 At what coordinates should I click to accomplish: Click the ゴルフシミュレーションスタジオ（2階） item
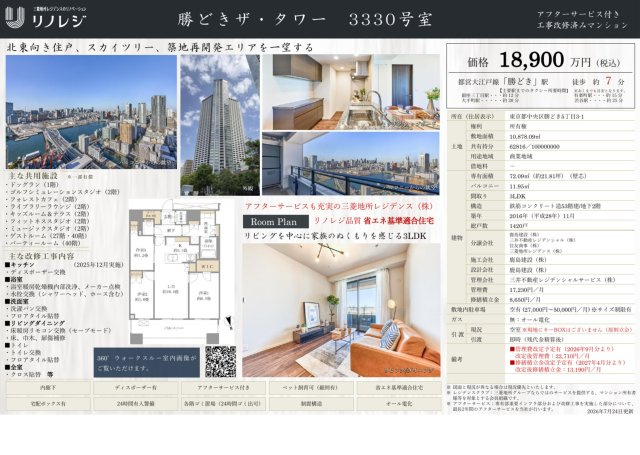(63, 191)
